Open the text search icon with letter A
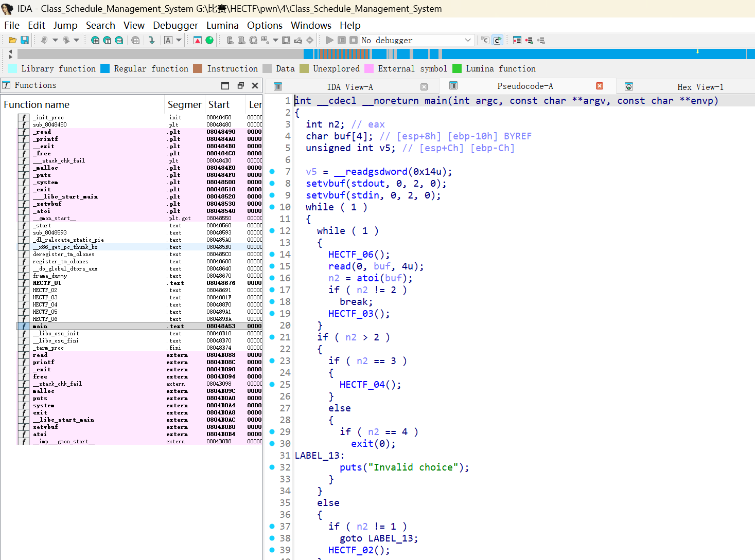Image resolution: width=755 pixels, height=560 pixels. 167,40
